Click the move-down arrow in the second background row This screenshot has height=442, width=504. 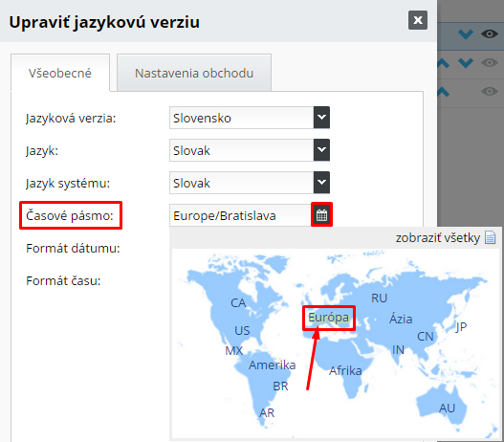pos(466,63)
